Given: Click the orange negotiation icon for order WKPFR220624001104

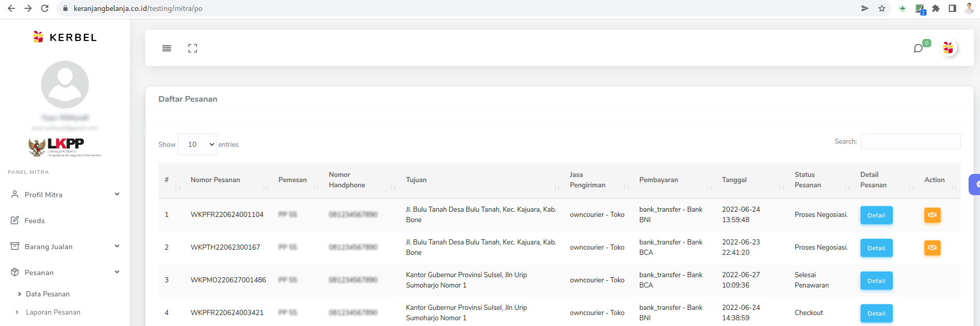Looking at the screenshot, I should click(932, 215).
